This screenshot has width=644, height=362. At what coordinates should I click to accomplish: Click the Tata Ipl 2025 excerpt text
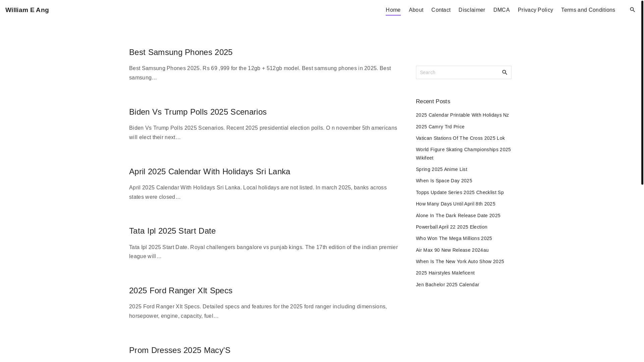coord(263,252)
